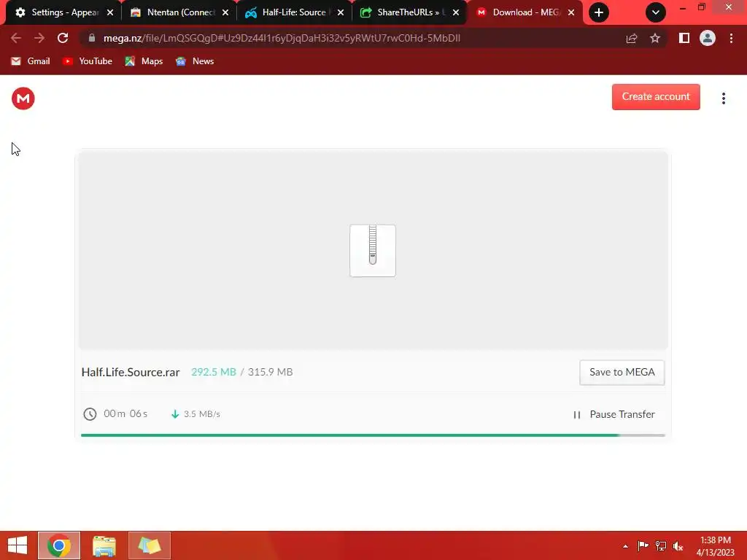Open File Explorer from the taskbar
747x560 pixels.
coord(104,545)
